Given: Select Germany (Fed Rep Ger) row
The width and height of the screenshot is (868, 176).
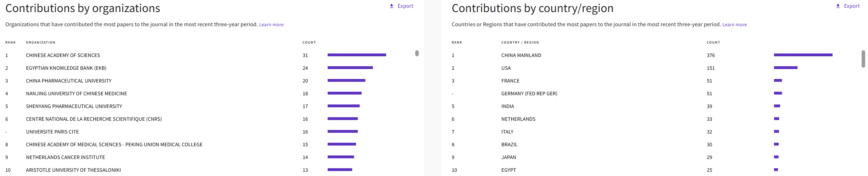Looking at the screenshot, I should click(x=529, y=93).
